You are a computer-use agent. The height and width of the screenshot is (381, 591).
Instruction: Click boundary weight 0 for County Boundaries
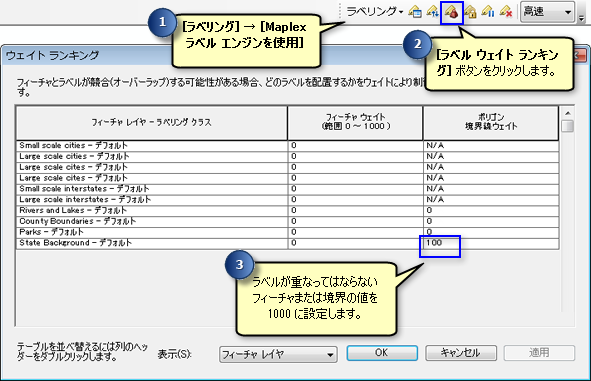click(x=491, y=222)
